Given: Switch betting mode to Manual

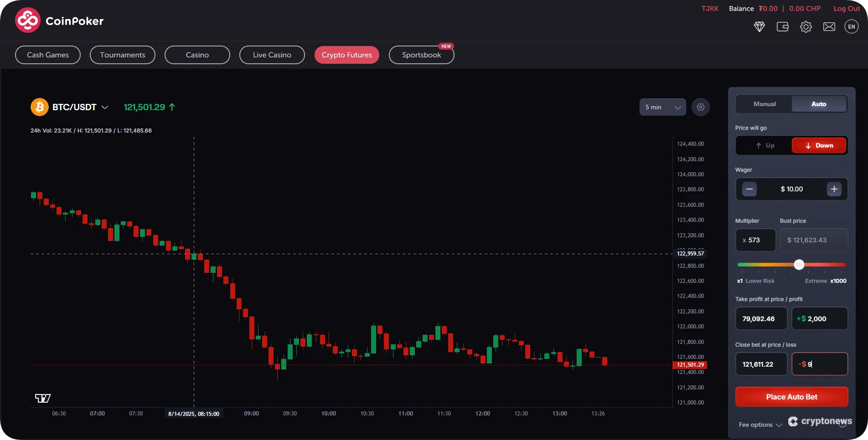Looking at the screenshot, I should pos(764,104).
